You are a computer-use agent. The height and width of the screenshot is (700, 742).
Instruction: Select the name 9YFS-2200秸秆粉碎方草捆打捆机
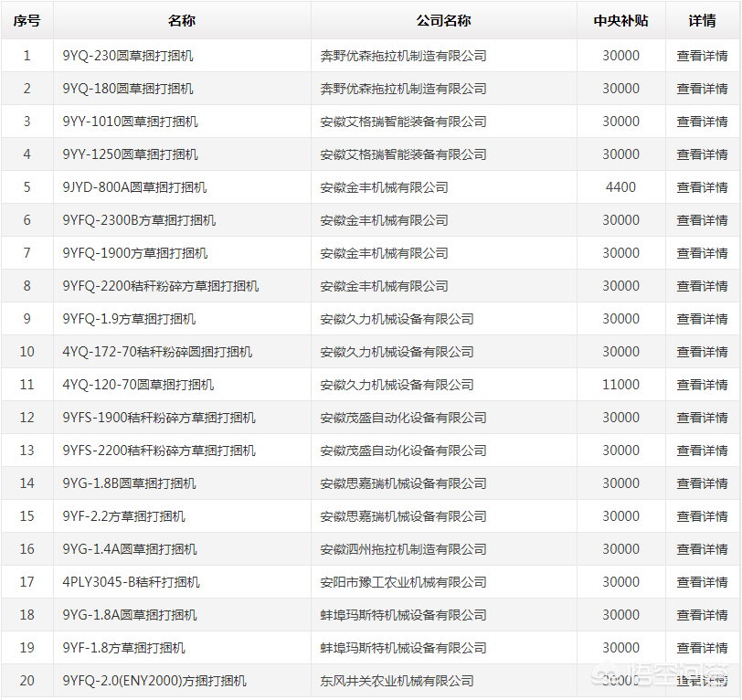tap(159, 451)
